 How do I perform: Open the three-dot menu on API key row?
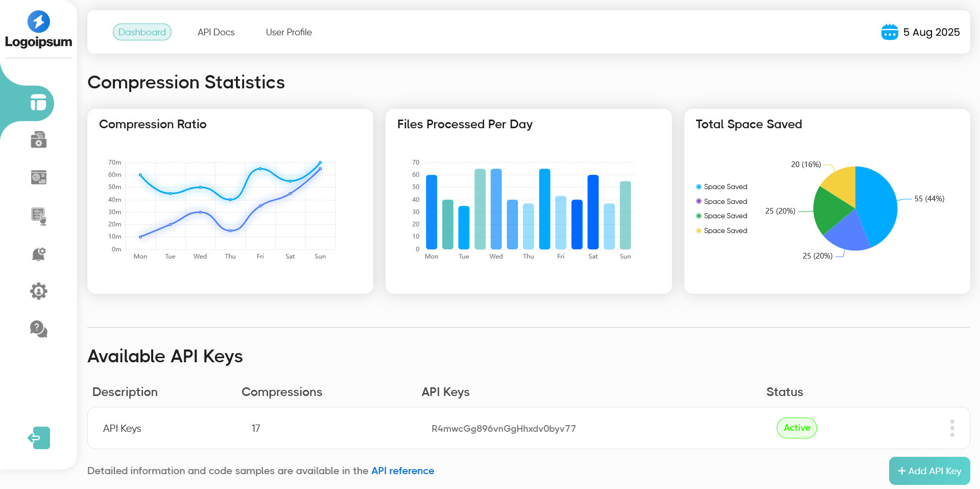952,428
